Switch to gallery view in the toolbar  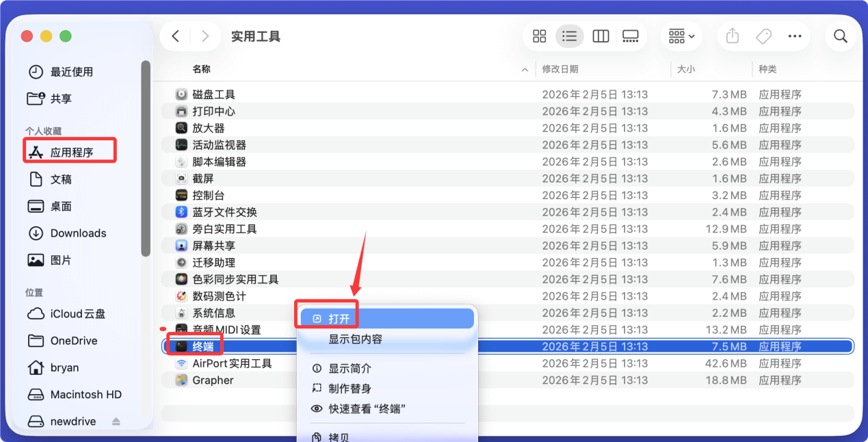pyautogui.click(x=629, y=36)
